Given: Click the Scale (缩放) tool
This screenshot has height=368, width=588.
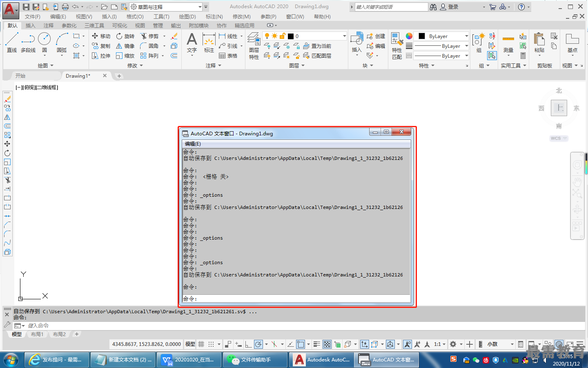Looking at the screenshot, I should (125, 56).
